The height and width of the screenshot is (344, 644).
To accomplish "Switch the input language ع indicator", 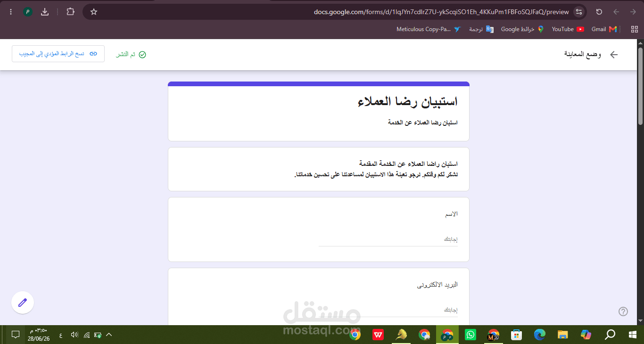I will (x=60, y=335).
